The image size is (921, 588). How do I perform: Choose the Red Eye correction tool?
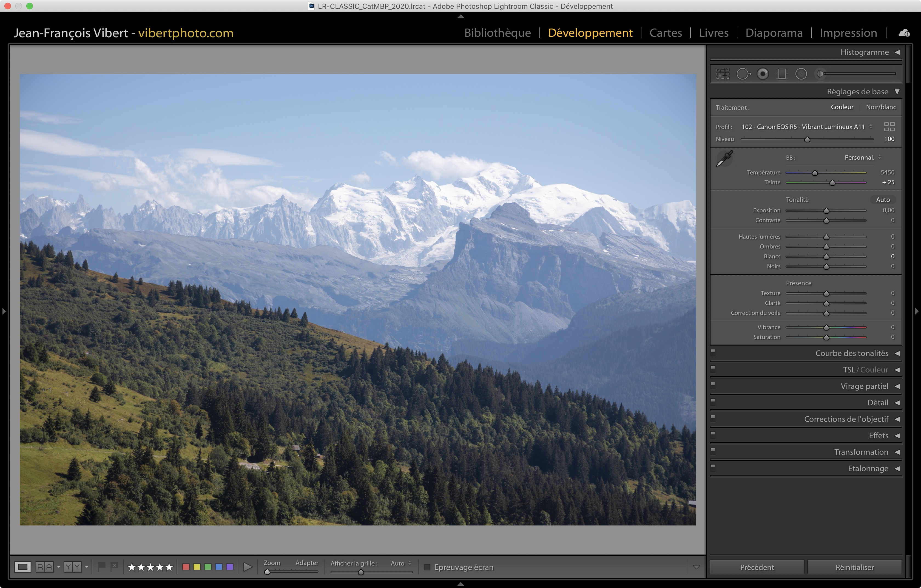(763, 74)
